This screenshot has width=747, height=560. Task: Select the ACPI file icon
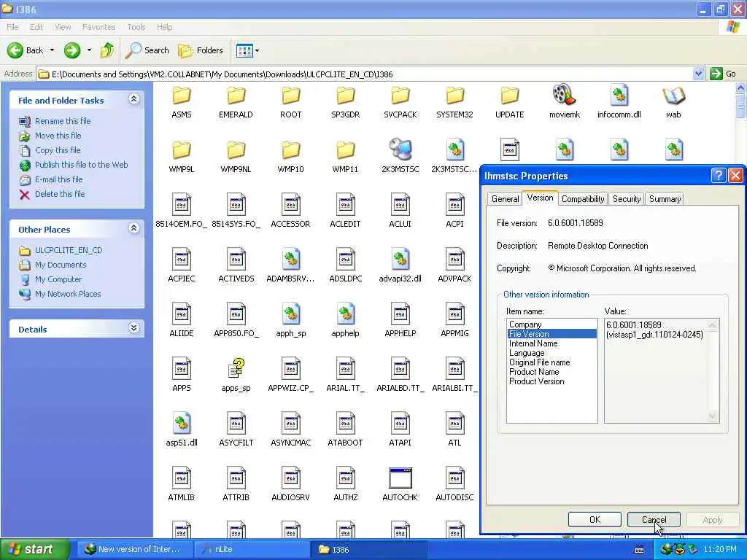click(x=455, y=205)
